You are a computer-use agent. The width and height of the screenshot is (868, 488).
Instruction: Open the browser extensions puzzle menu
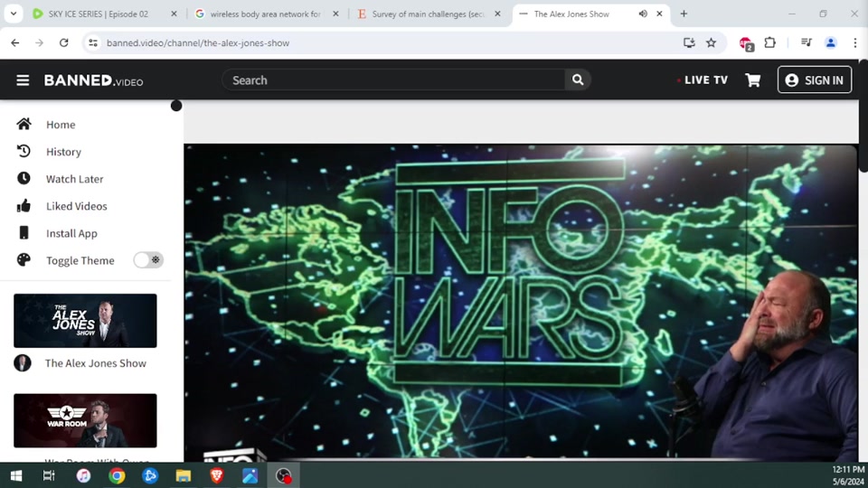point(770,42)
